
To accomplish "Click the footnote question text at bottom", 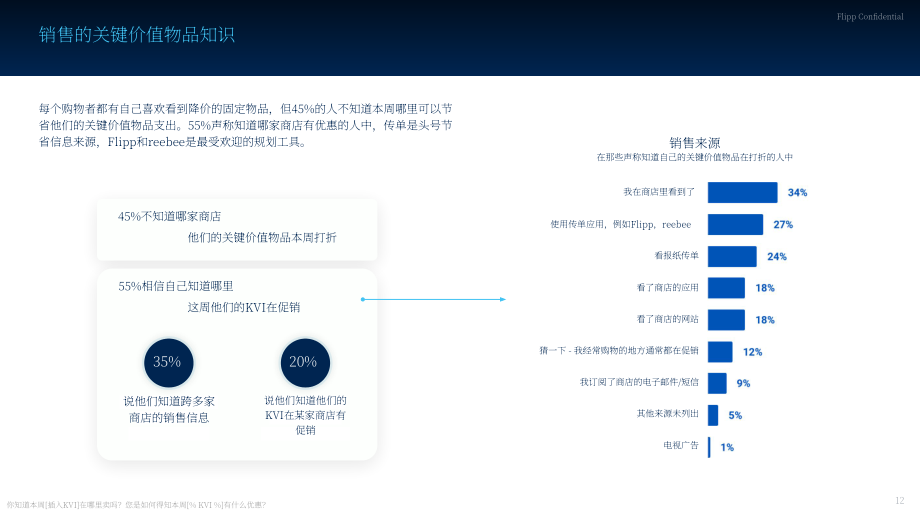I will (x=136, y=505).
